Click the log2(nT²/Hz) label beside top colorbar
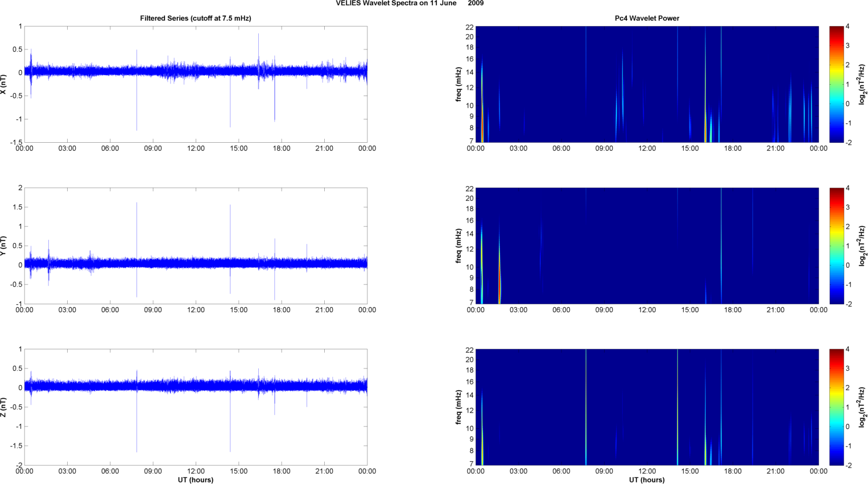Image resolution: width=868 pixels, height=484 pixels. [x=862, y=84]
